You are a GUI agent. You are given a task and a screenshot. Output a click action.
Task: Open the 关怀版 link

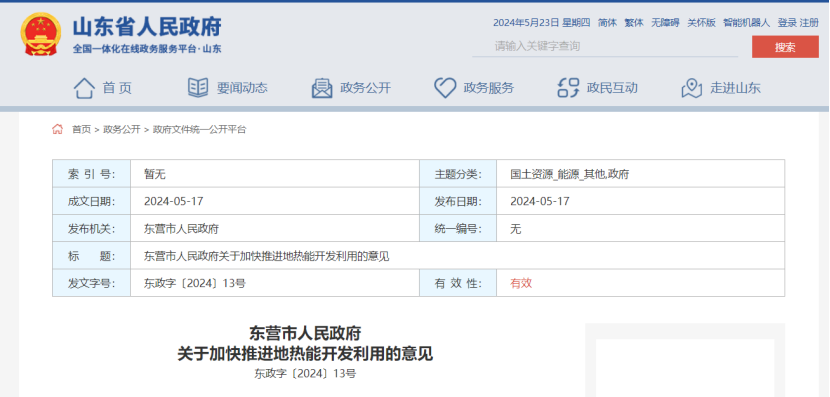701,23
